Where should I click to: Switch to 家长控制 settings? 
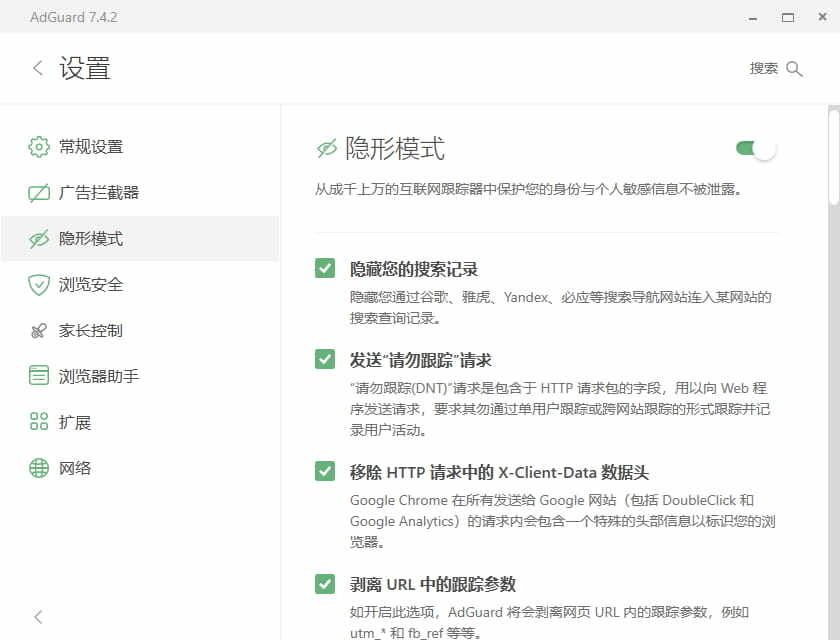[x=140, y=330]
